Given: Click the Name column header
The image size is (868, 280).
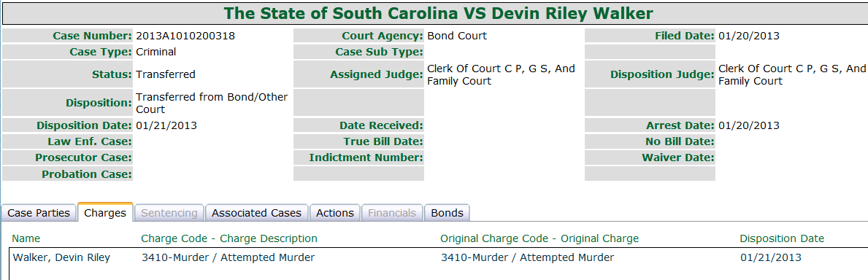Looking at the screenshot, I should pyautogui.click(x=26, y=238).
